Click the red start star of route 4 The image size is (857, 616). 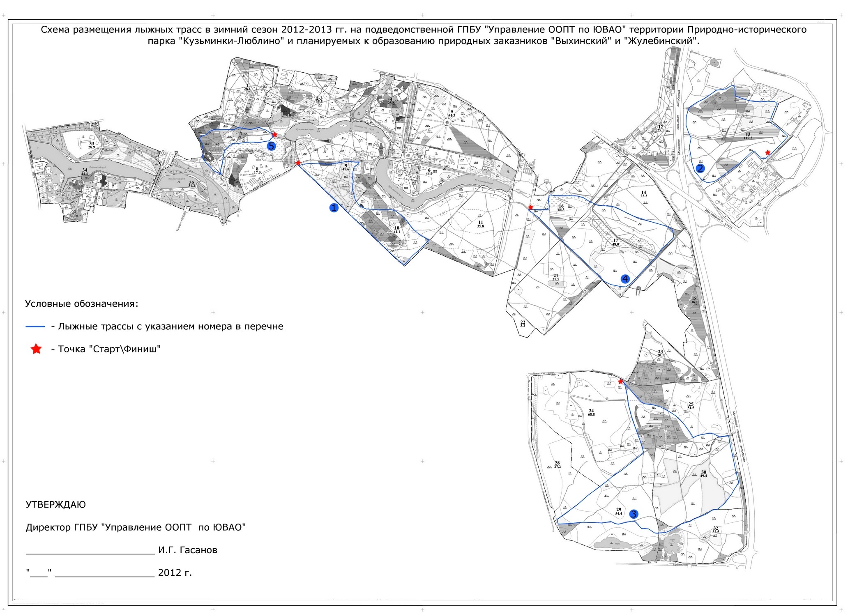[x=530, y=207]
